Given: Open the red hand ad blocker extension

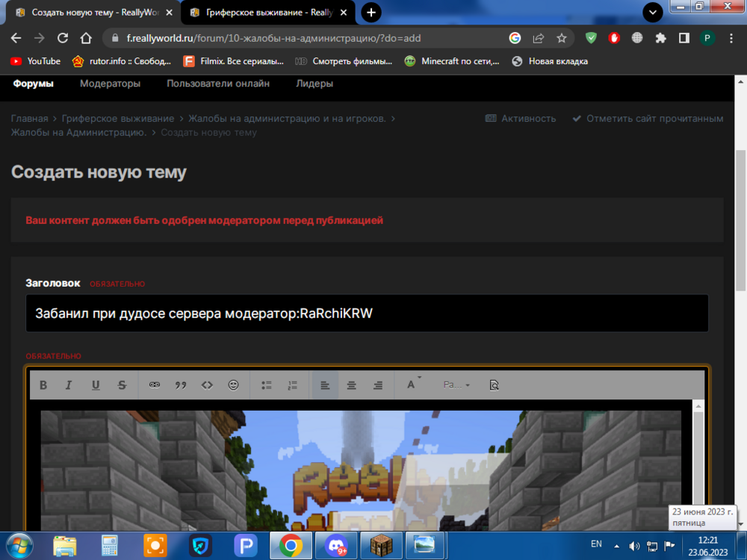Looking at the screenshot, I should (614, 38).
